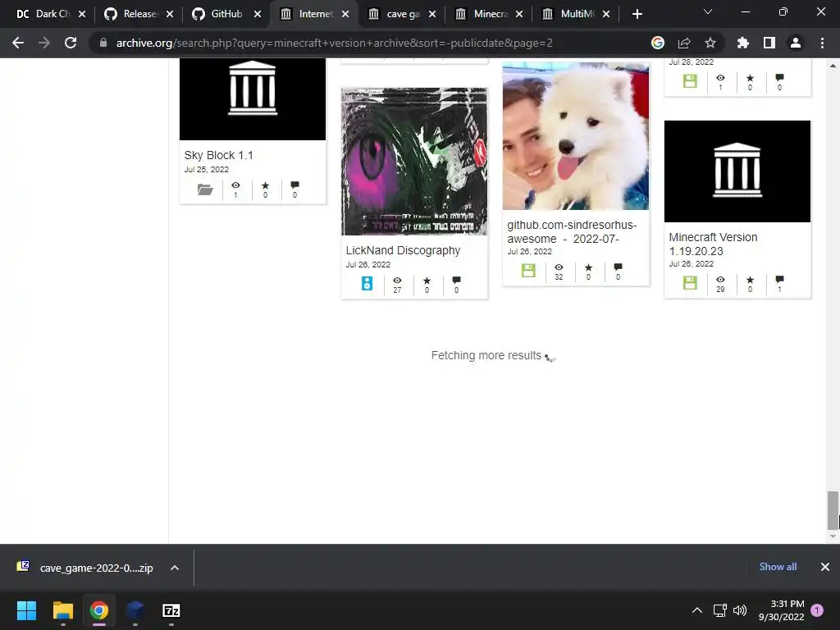Open the Chrome extensions puzzle icon

click(743, 43)
